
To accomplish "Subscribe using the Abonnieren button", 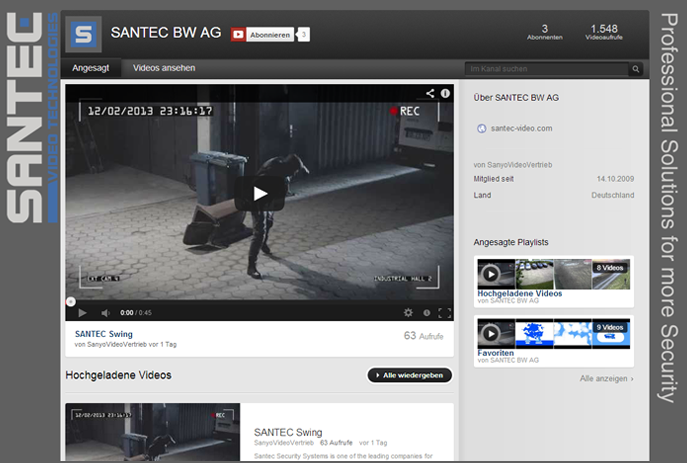I will tap(263, 34).
